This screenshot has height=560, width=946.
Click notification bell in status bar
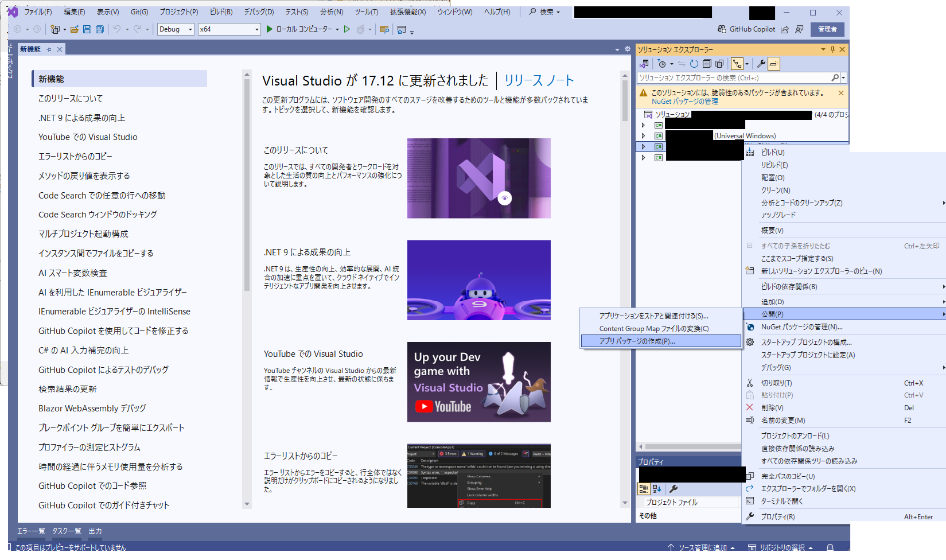click(x=830, y=547)
